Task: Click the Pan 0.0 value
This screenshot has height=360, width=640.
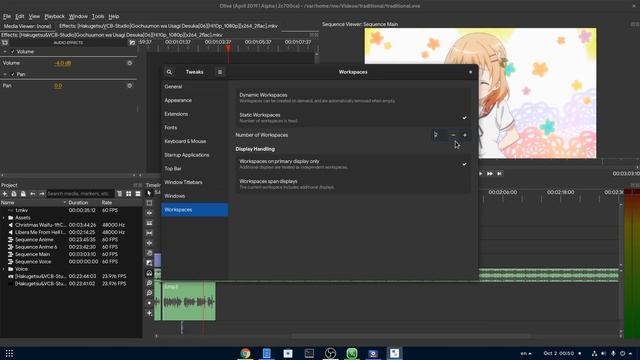Action: click(58, 86)
